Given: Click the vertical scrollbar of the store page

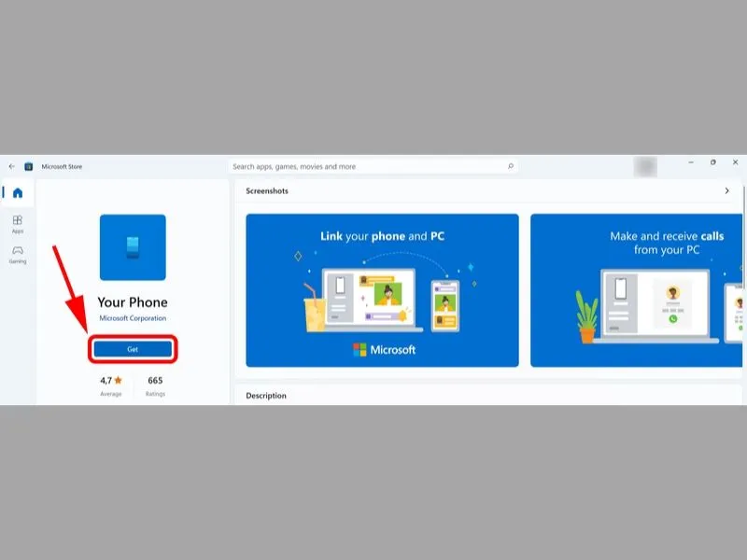Looking at the screenshot, I should click(744, 238).
